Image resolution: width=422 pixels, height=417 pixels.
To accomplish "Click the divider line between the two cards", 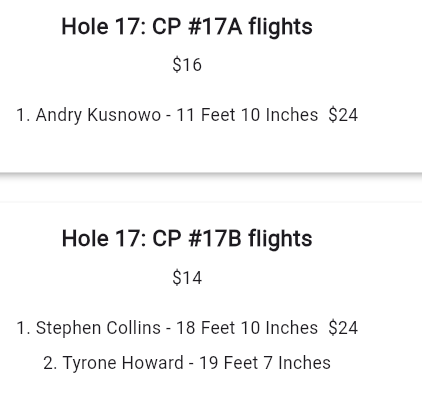I will coord(211,175).
